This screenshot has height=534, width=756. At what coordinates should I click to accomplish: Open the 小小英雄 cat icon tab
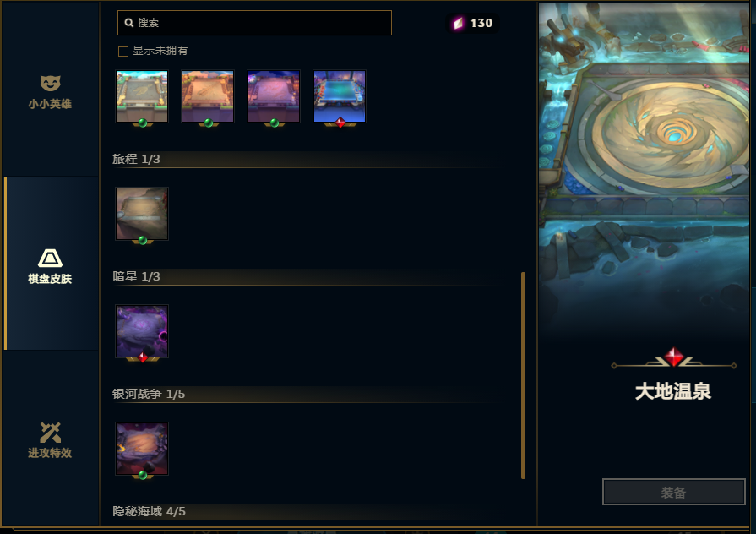(x=50, y=91)
